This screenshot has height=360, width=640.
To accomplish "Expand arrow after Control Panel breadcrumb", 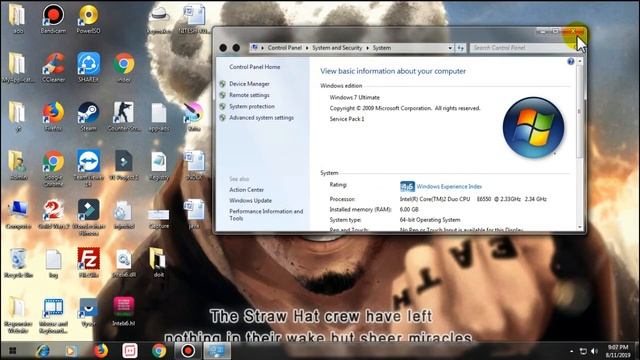I will 307,48.
